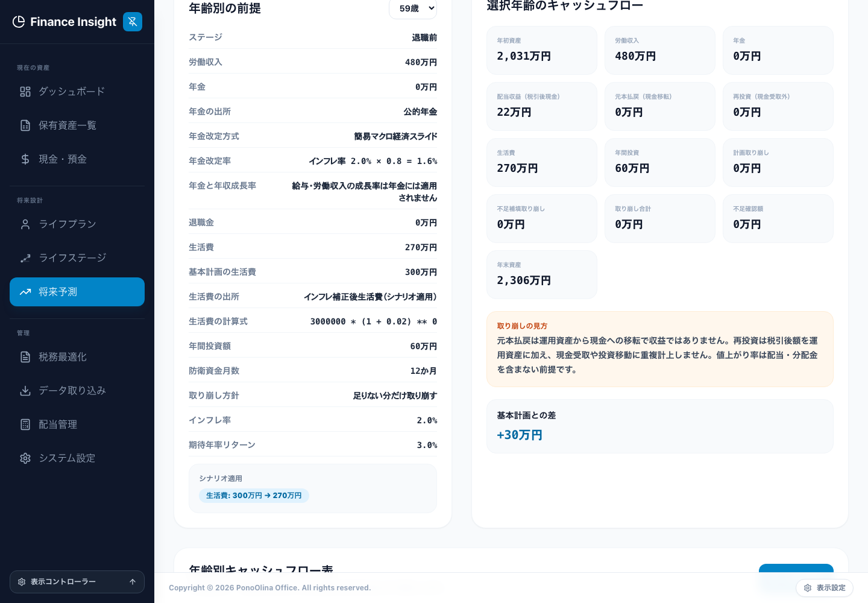Click the Finance Insight title
Screen dimensions: 868x603
coord(73,22)
